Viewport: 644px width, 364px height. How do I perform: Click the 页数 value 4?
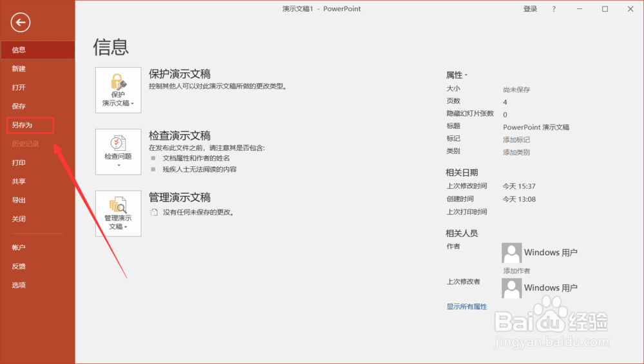coord(505,102)
